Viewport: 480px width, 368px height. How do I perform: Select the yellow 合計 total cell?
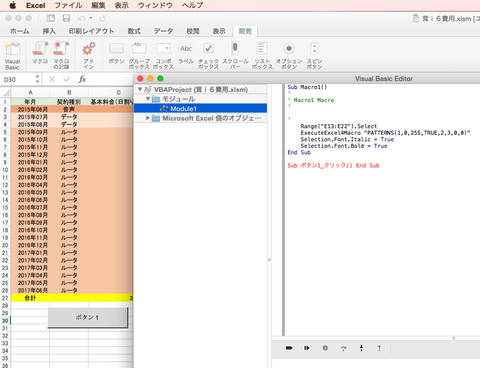30,298
